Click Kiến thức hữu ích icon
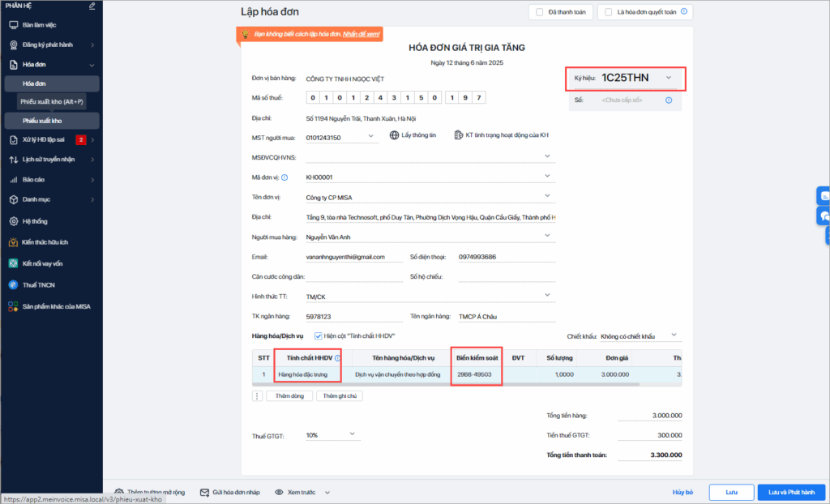This screenshot has height=504, width=830. (x=13, y=242)
